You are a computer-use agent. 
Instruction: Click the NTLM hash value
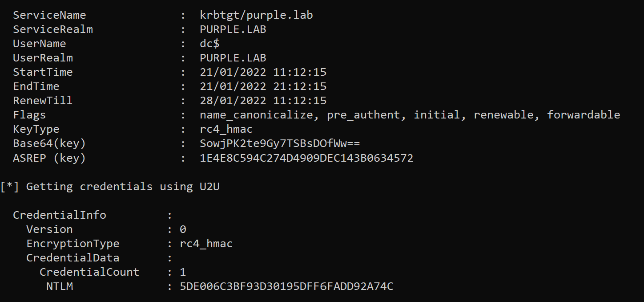pyautogui.click(x=286, y=286)
